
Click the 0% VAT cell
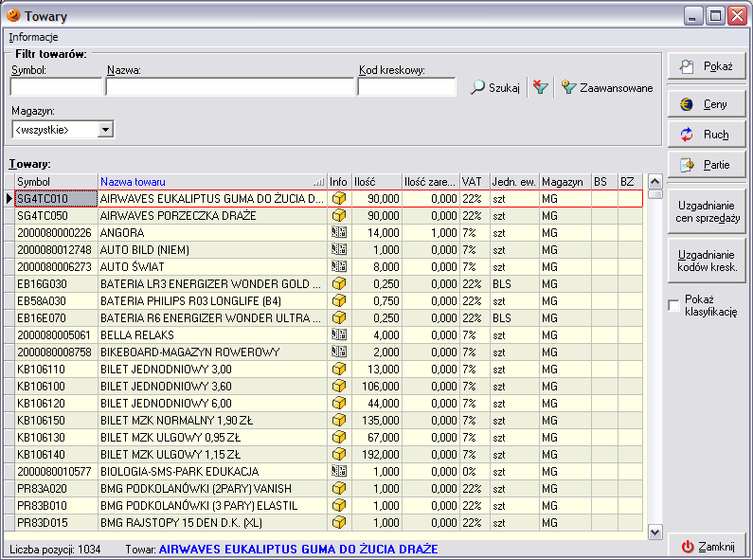pyautogui.click(x=475, y=472)
